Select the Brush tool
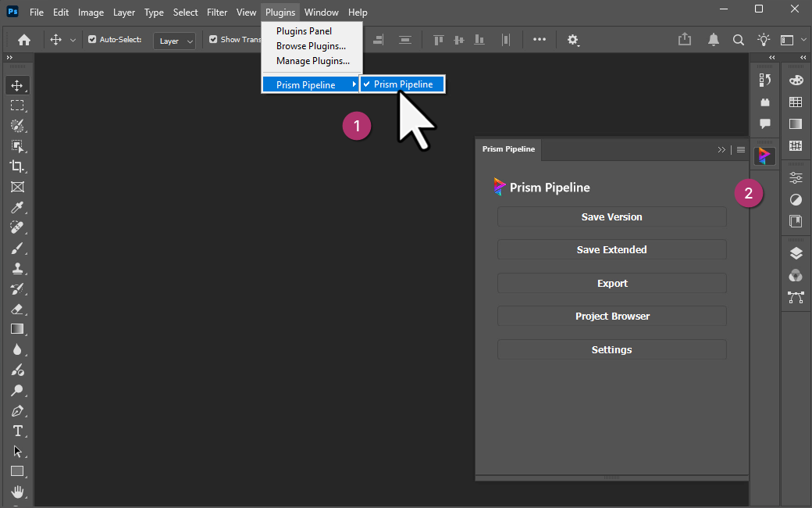The width and height of the screenshot is (812, 508). (16, 248)
